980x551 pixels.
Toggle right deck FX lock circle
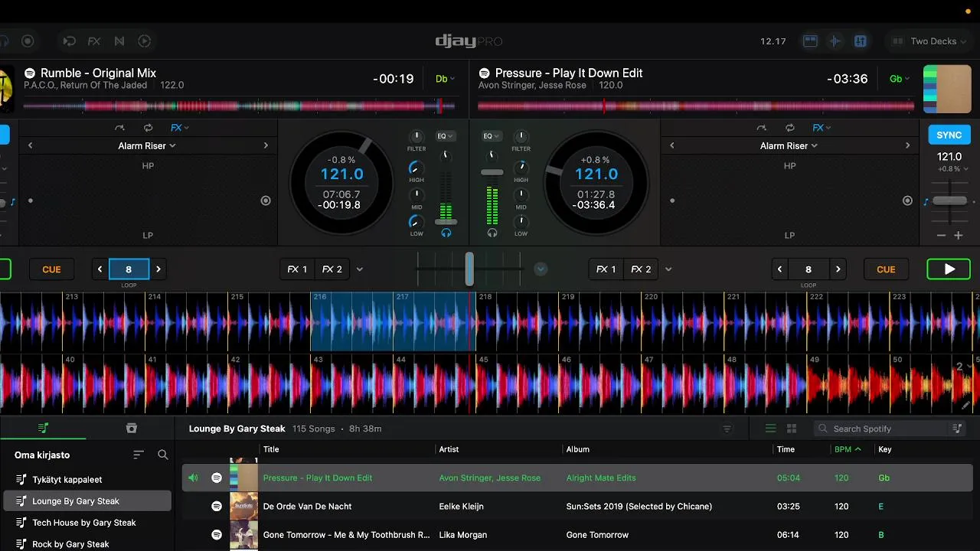[x=907, y=201]
